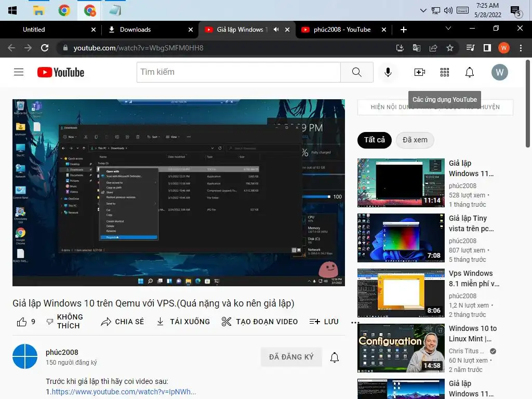Click the main video player

point(179,192)
